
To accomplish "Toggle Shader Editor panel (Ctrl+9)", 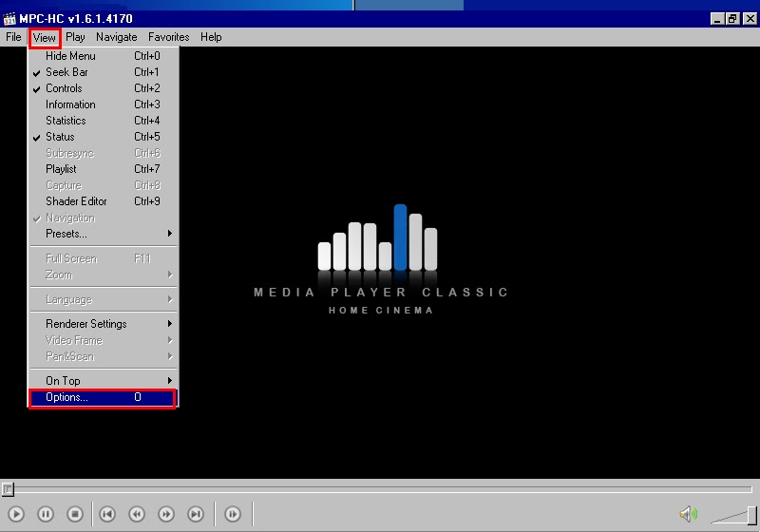I will [x=103, y=201].
